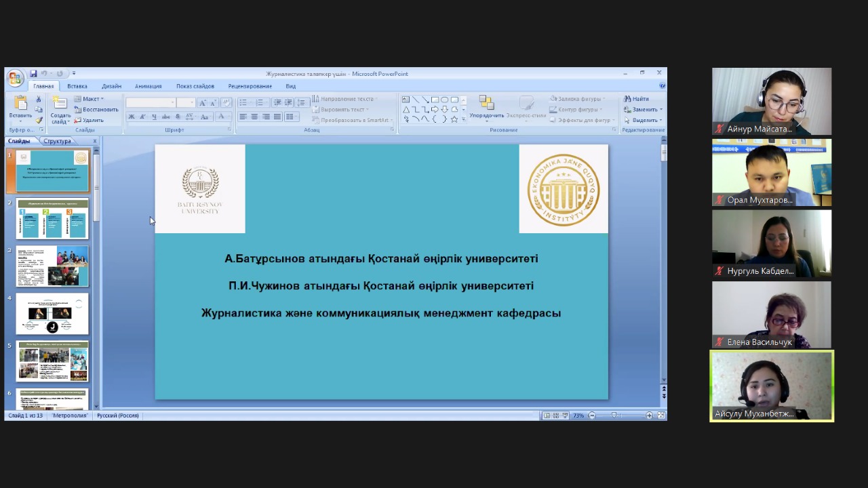The width and height of the screenshot is (868, 488).
Task: Click Find (Найти) binoculars button
Action: point(637,99)
